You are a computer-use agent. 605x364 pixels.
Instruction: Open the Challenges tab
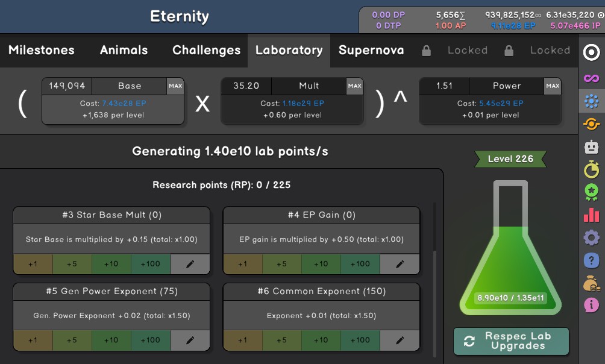tap(207, 50)
